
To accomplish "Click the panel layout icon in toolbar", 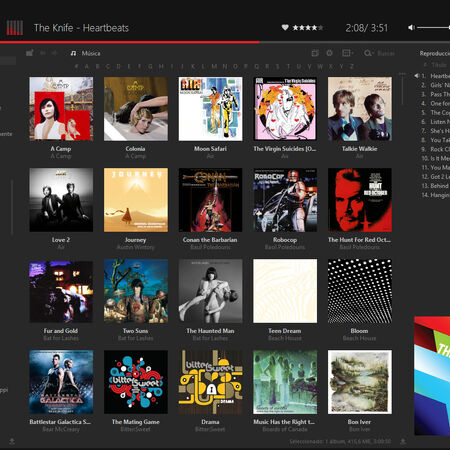I will pyautogui.click(x=315, y=53).
